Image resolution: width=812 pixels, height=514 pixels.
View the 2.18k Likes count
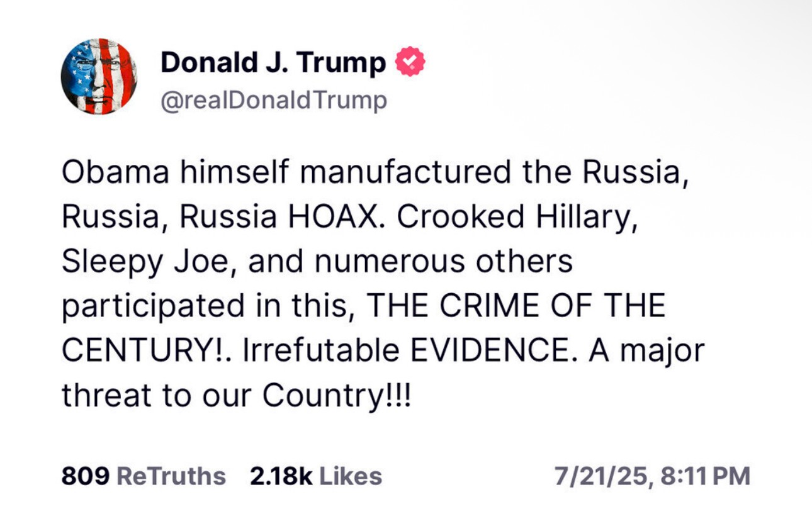[x=281, y=476]
